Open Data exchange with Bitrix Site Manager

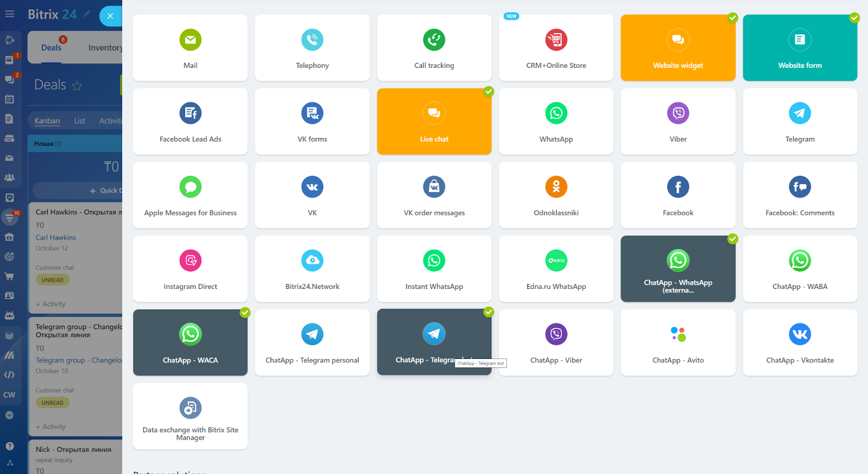pyautogui.click(x=190, y=416)
